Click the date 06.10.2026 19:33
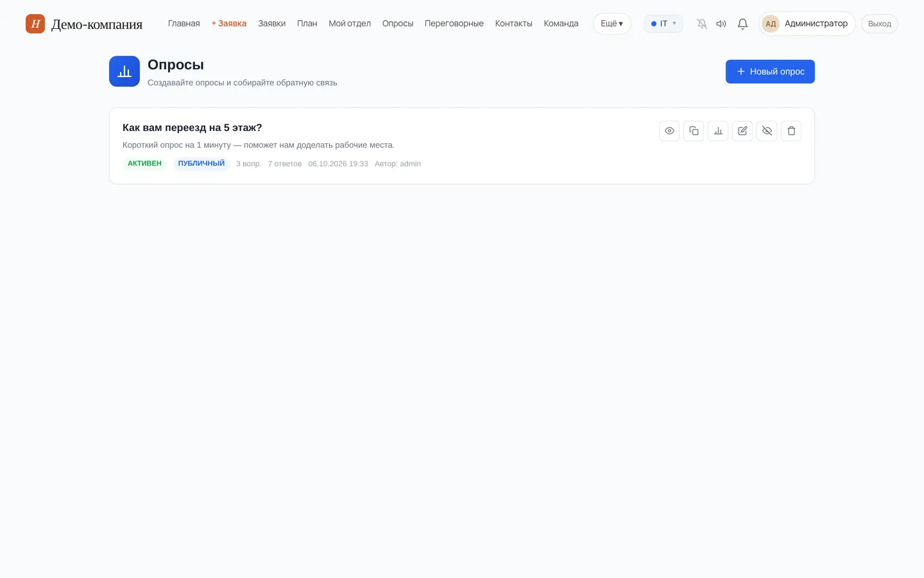Screen dimensions: 924x578 [x=338, y=164]
